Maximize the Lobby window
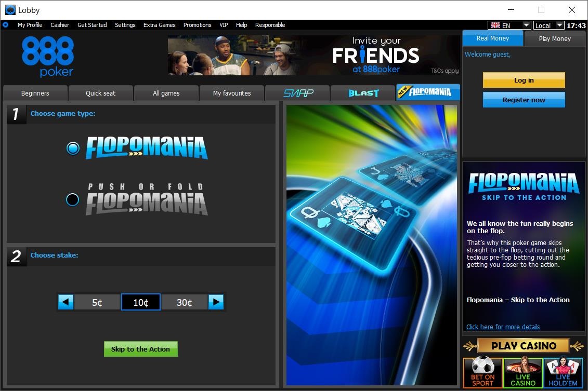The width and height of the screenshot is (588, 391). 541,10
